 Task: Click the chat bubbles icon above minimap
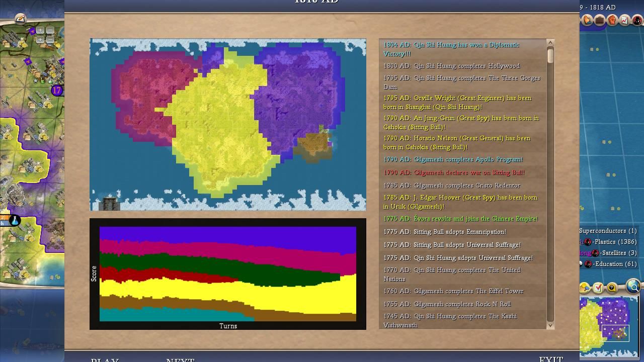pyautogui.click(x=585, y=288)
